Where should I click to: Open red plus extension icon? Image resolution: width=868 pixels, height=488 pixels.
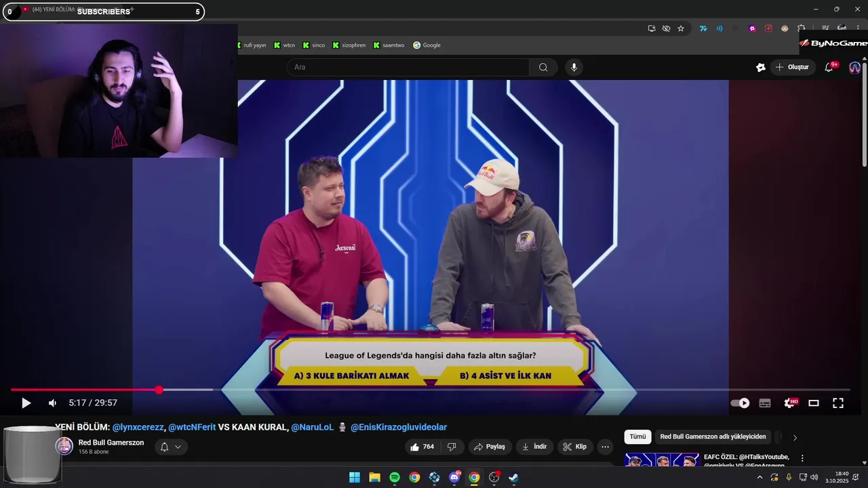point(768,28)
